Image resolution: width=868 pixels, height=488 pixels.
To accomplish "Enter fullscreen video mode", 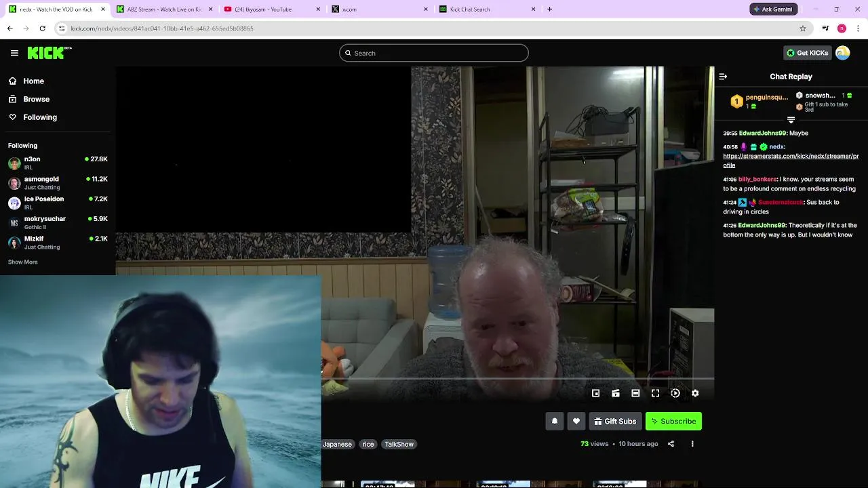I will click(x=655, y=393).
